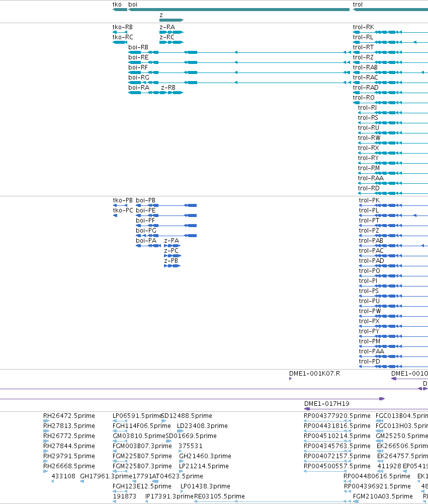Select the boi gene bar

coord(238,10)
